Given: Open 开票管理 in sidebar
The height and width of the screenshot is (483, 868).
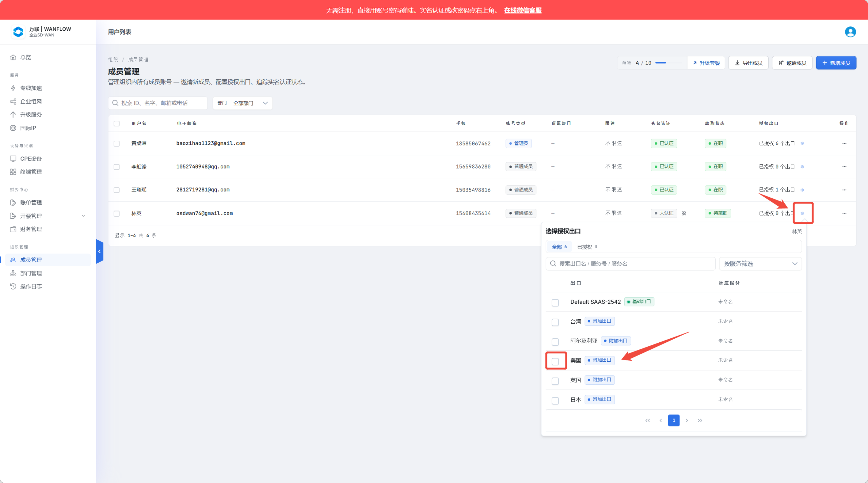Looking at the screenshot, I should point(48,216).
